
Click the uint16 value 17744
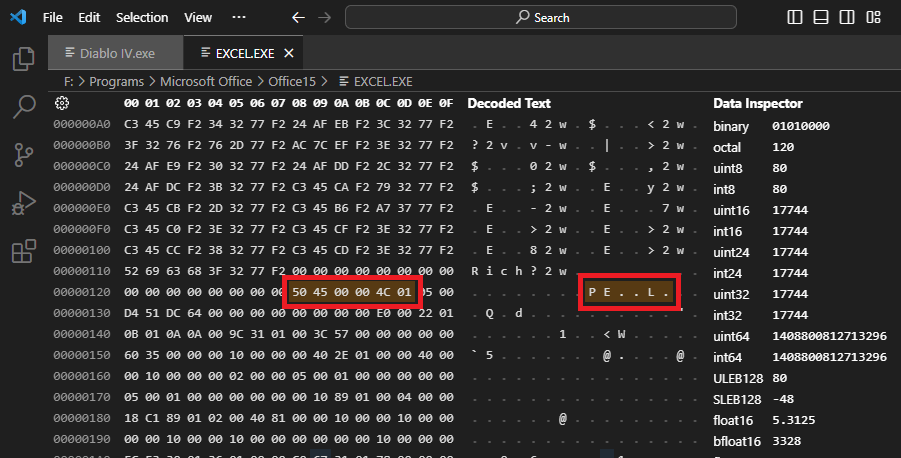pos(790,210)
